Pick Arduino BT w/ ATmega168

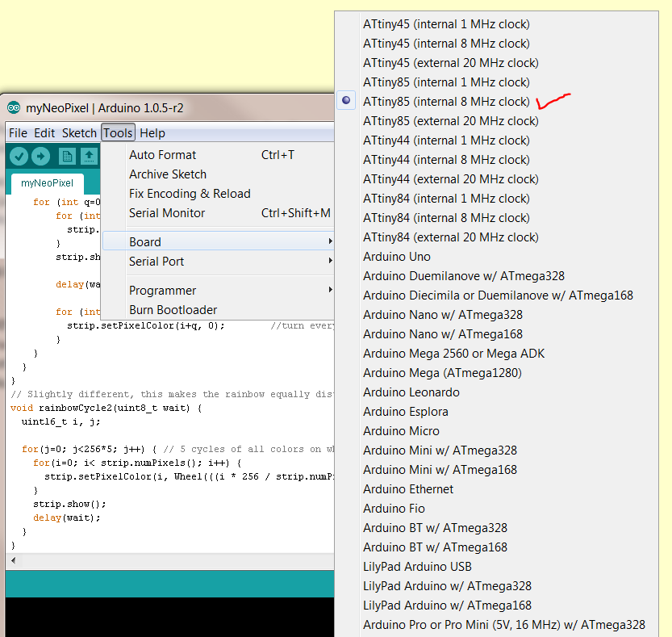(435, 547)
